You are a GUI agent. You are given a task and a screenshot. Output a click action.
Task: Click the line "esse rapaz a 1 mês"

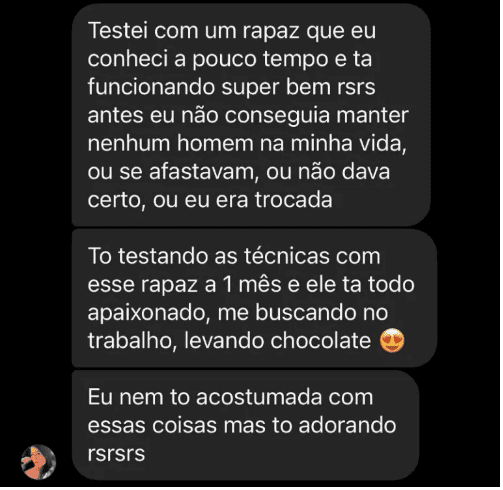252,286
